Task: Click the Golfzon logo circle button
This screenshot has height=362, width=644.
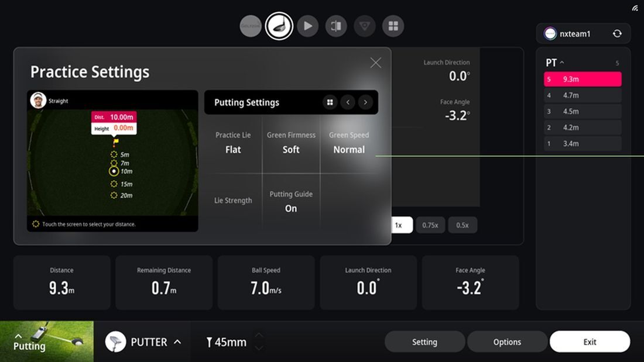Action: coord(251,26)
